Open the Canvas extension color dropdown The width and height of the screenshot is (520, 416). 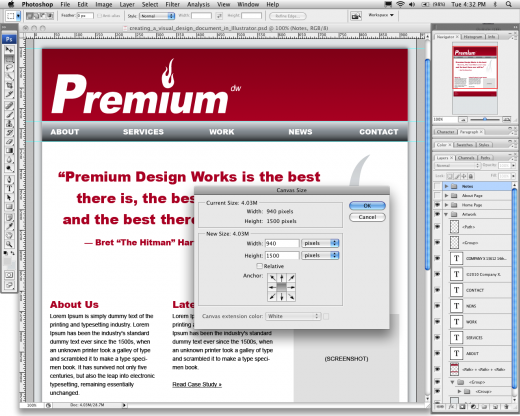pos(293,316)
